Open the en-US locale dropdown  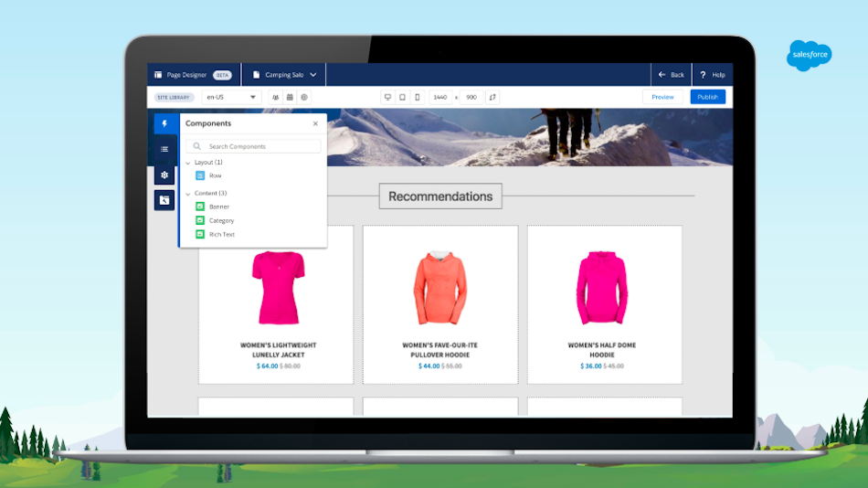(231, 97)
